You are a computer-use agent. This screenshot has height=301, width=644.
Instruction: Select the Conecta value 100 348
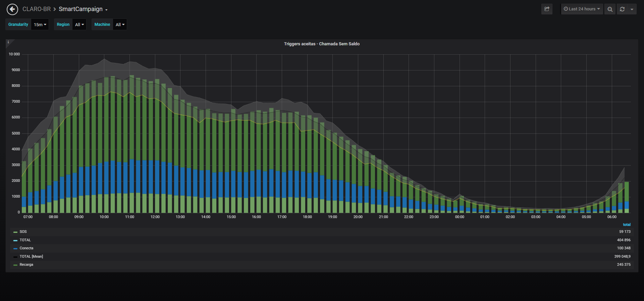[624, 248]
